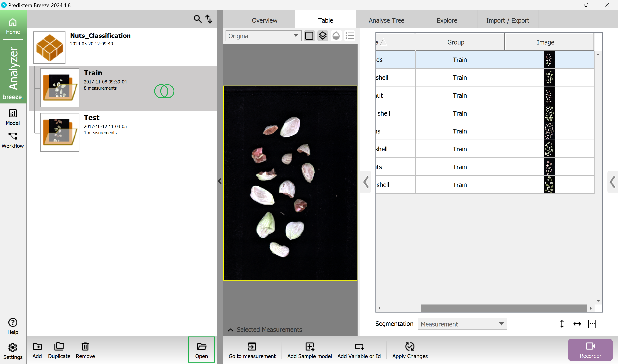The height and width of the screenshot is (364, 618).
Task: Switch to the Analyse Tree tab
Action: (386, 20)
